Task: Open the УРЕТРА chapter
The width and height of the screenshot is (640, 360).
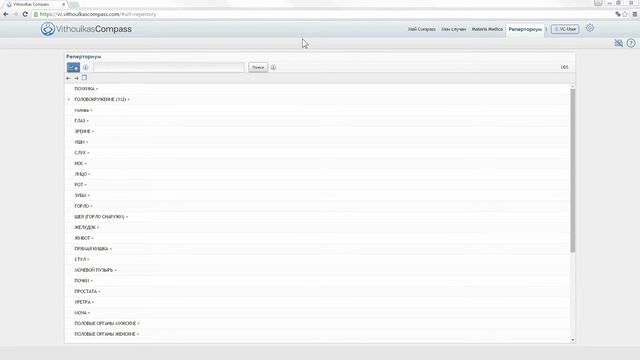Action: pyautogui.click(x=84, y=302)
